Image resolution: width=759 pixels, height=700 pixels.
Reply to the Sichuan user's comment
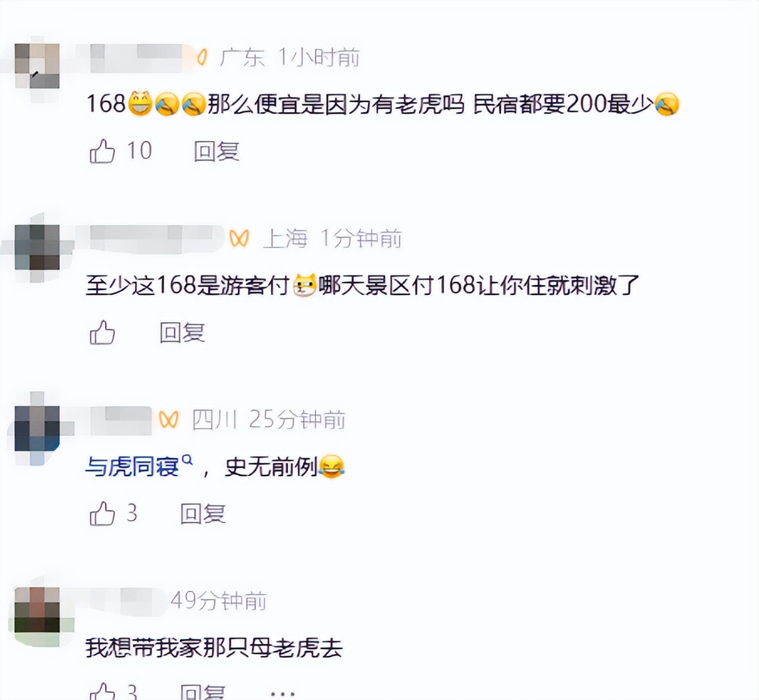(x=202, y=514)
